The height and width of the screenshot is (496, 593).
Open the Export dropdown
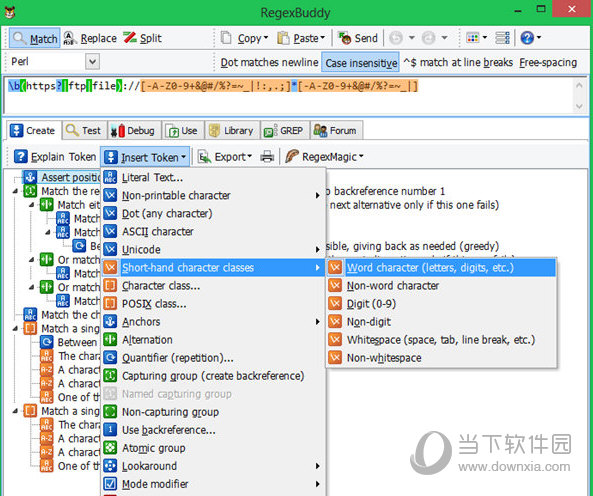coord(225,157)
